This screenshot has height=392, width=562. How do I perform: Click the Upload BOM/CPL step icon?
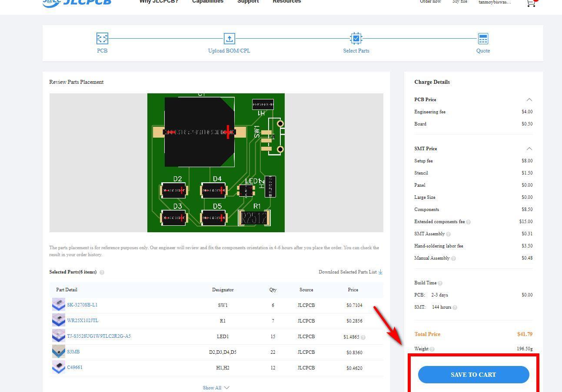click(229, 39)
